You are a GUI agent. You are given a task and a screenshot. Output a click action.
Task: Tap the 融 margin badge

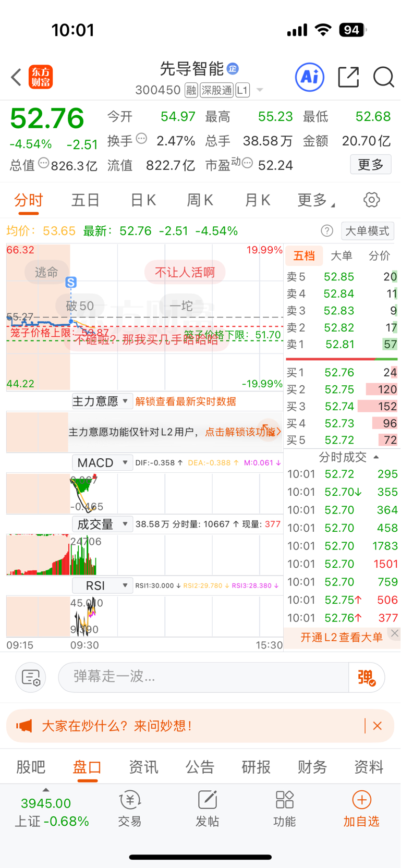(x=191, y=90)
